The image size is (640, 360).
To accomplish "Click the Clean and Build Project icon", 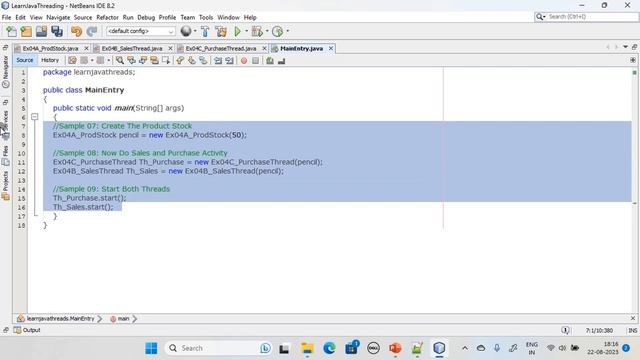I will (x=221, y=31).
